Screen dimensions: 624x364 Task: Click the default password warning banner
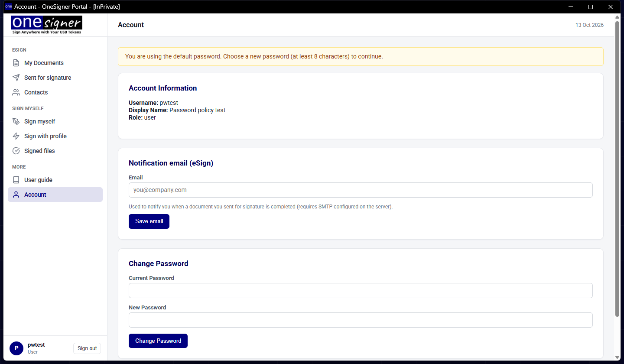[361, 56]
